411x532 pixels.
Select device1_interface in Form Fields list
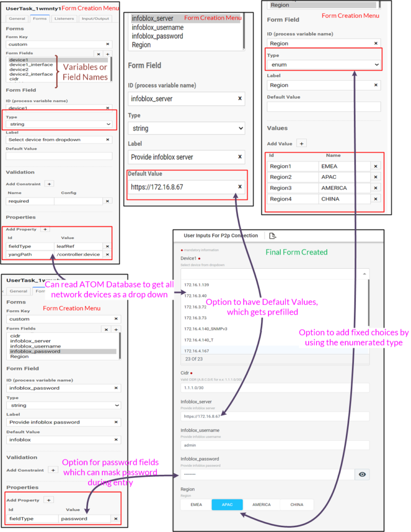[31, 64]
